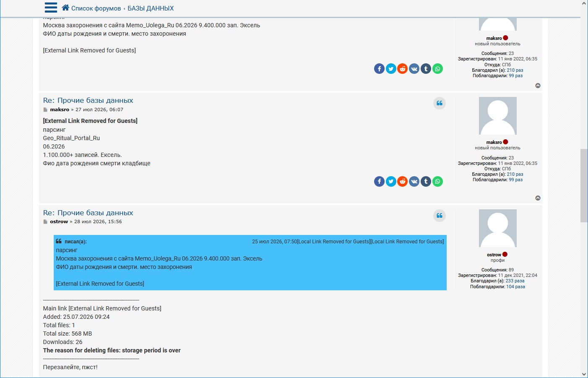The width and height of the screenshot is (588, 378).
Task: Click the text Downloads: 26
Action: tap(63, 342)
